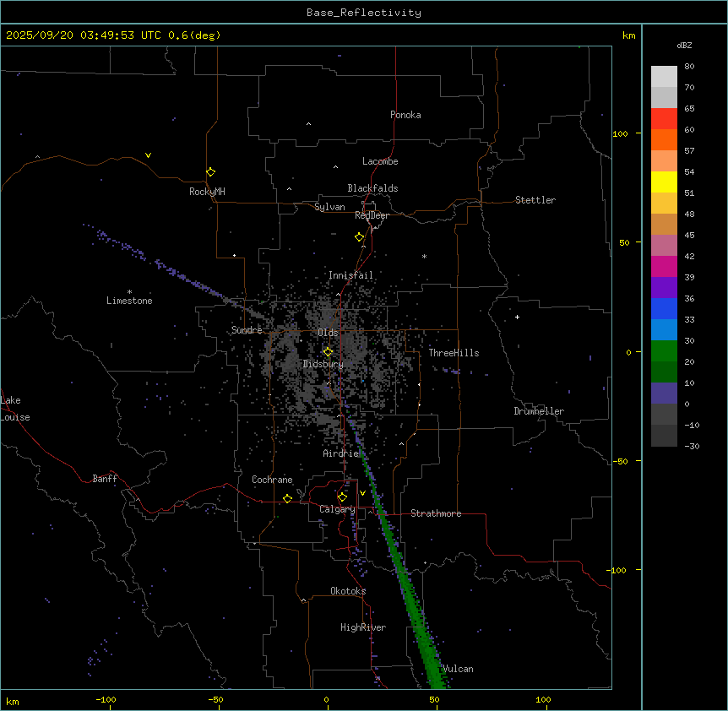The width and height of the screenshot is (728, 711).
Task: Select the yellow 51 dBZ legend color
Action: (664, 182)
